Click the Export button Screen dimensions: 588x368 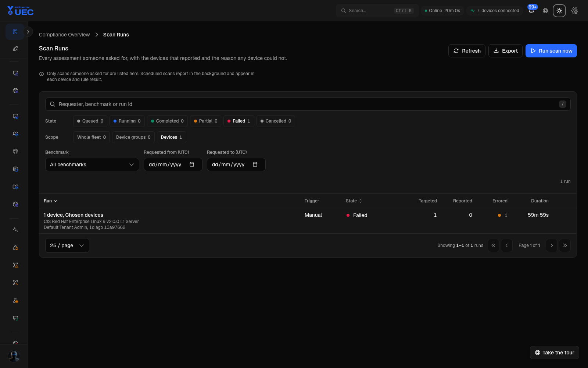click(x=505, y=51)
